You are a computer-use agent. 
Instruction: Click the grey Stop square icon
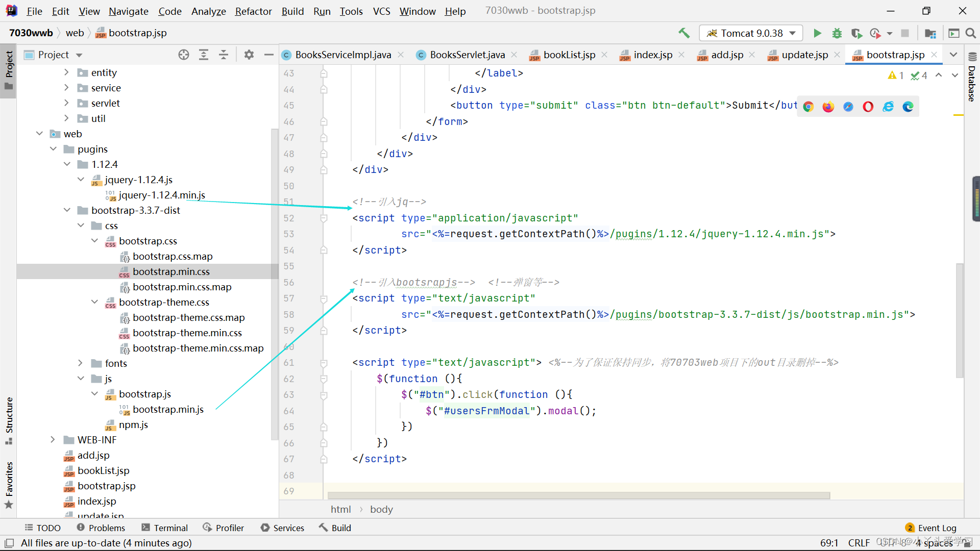point(905,33)
